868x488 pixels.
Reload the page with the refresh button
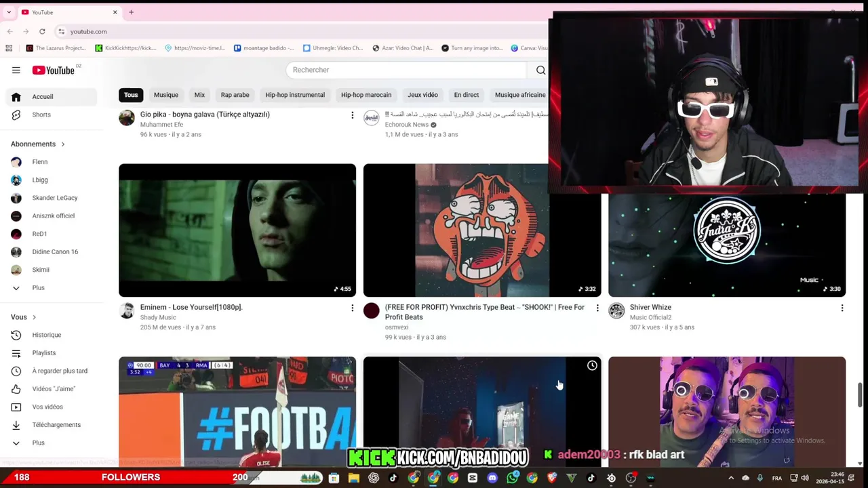click(x=42, y=31)
